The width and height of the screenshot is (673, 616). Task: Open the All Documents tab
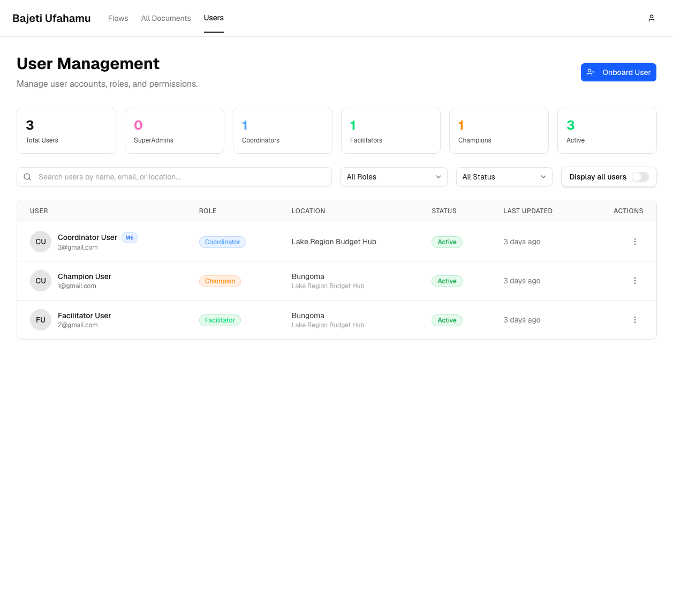166,18
